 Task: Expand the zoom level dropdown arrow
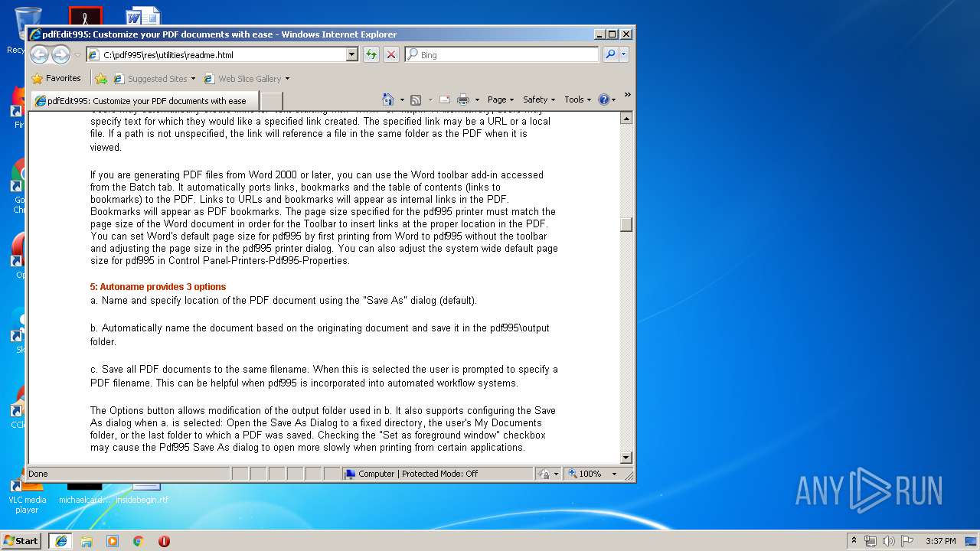pos(613,474)
